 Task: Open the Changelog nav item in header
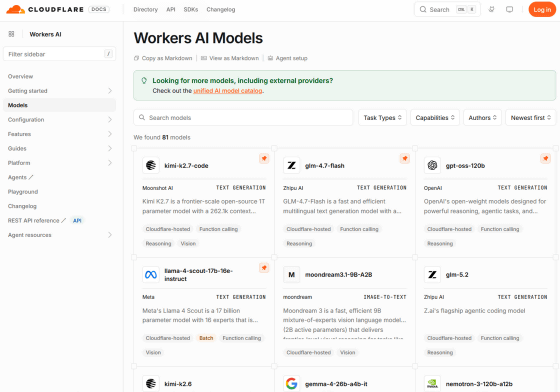point(221,10)
